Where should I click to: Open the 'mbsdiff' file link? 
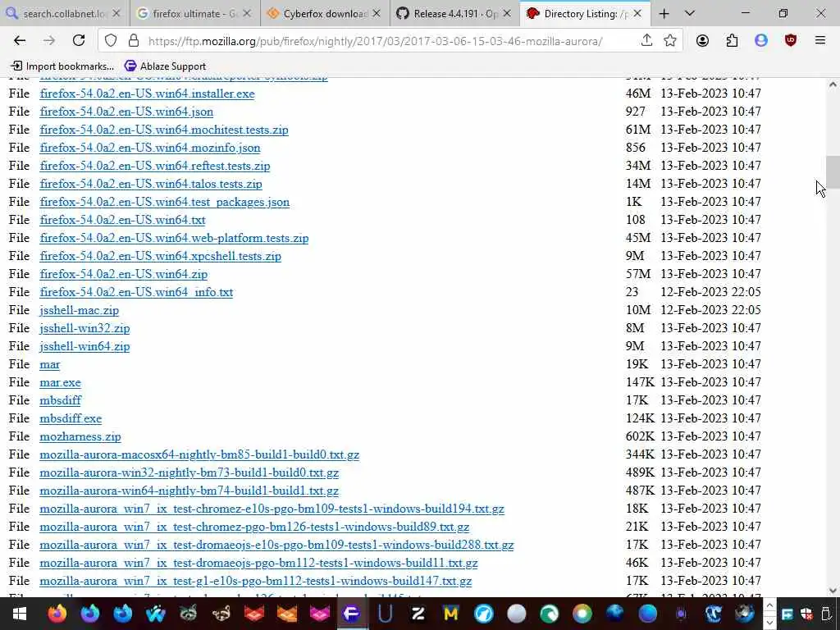[x=61, y=400]
